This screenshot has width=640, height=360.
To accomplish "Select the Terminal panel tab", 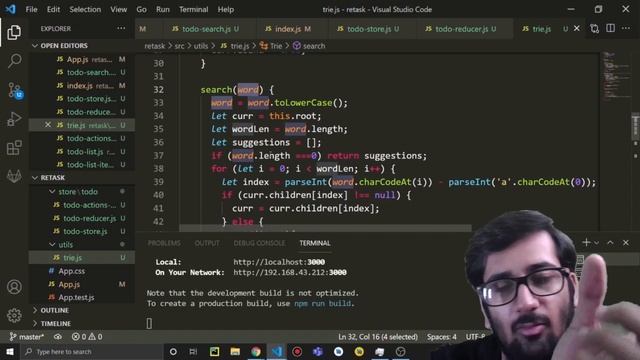I will coord(315,243).
